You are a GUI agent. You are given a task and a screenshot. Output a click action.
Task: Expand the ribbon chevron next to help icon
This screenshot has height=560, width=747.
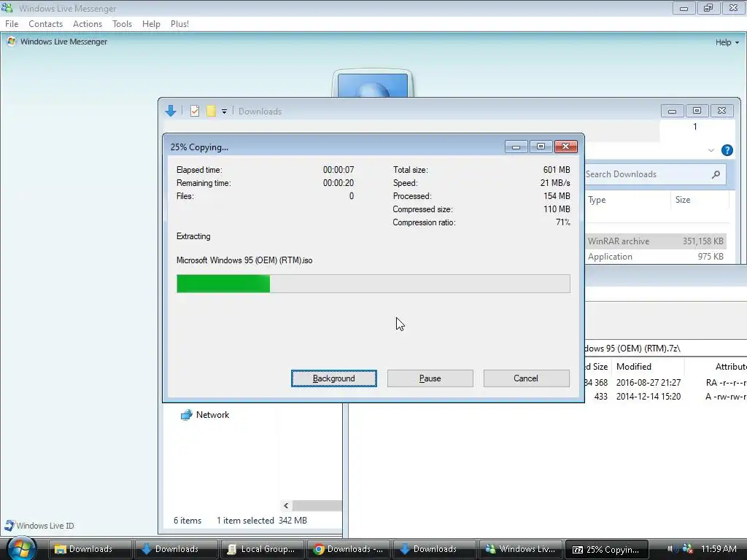click(x=711, y=150)
